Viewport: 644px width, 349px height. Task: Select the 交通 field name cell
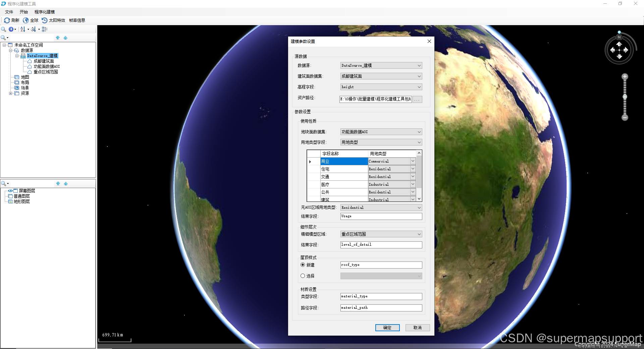[344, 177]
